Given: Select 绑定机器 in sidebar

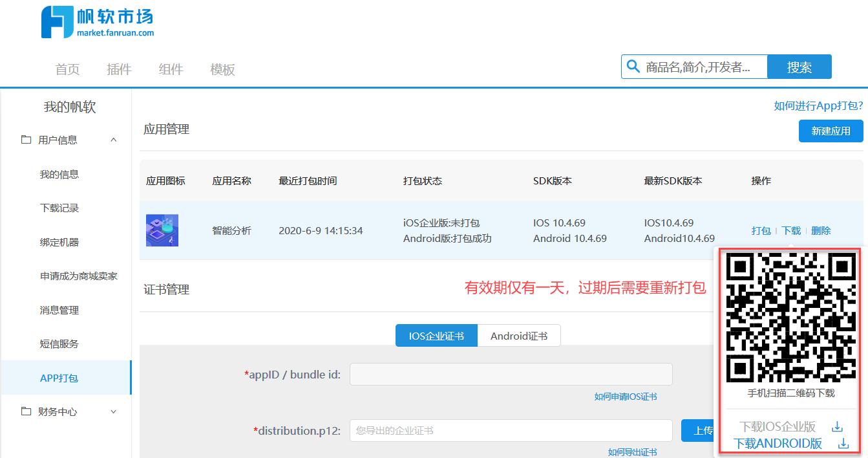Looking at the screenshot, I should click(59, 242).
